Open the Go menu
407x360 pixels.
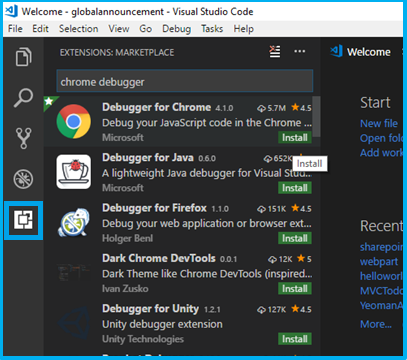click(145, 29)
